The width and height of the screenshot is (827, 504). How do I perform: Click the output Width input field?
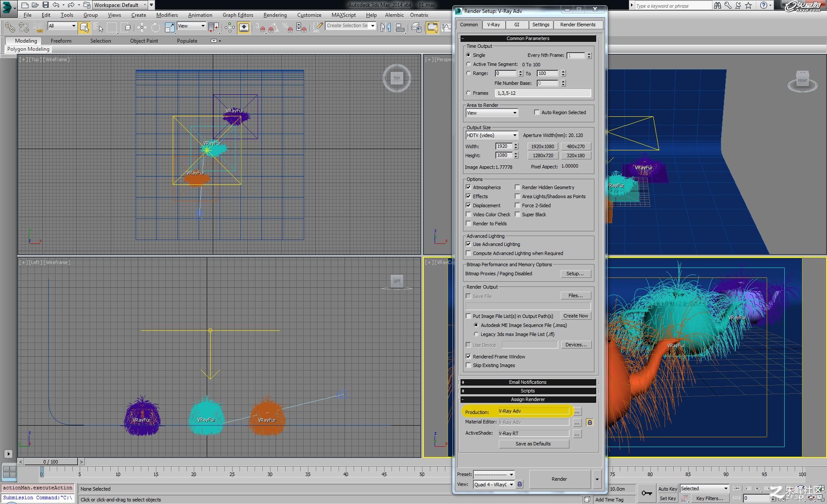(504, 146)
